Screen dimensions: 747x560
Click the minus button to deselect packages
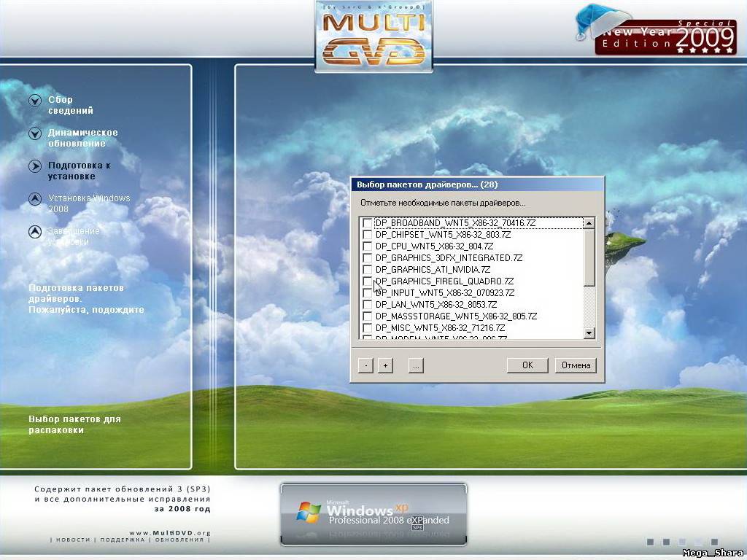point(365,366)
